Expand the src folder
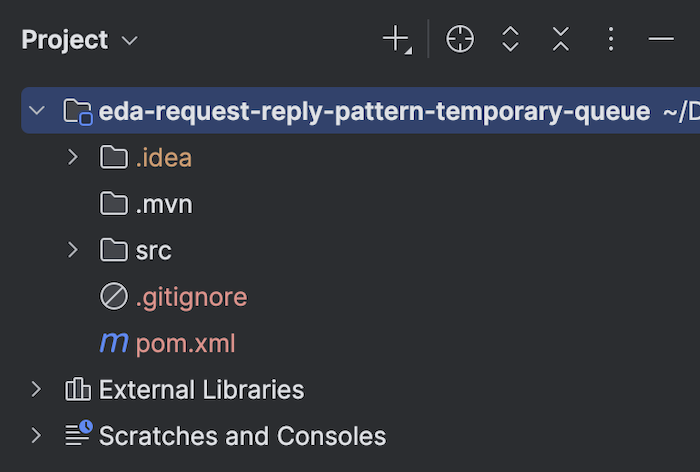The height and width of the screenshot is (472, 700). point(73,250)
